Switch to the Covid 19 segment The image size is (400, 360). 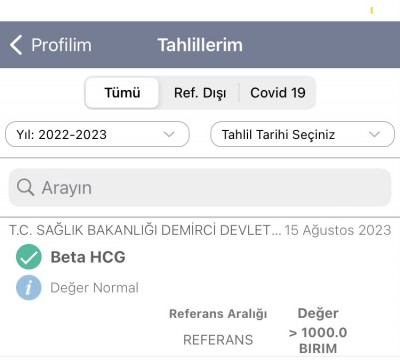tap(278, 93)
